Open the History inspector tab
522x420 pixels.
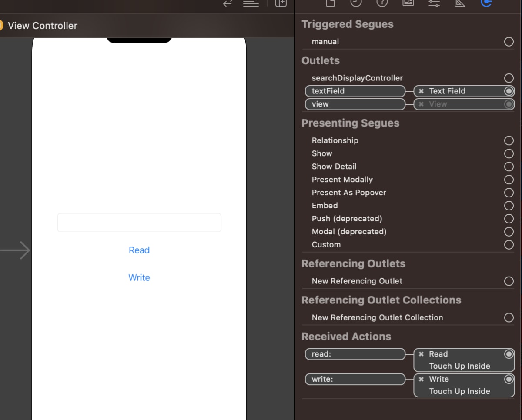click(356, 3)
